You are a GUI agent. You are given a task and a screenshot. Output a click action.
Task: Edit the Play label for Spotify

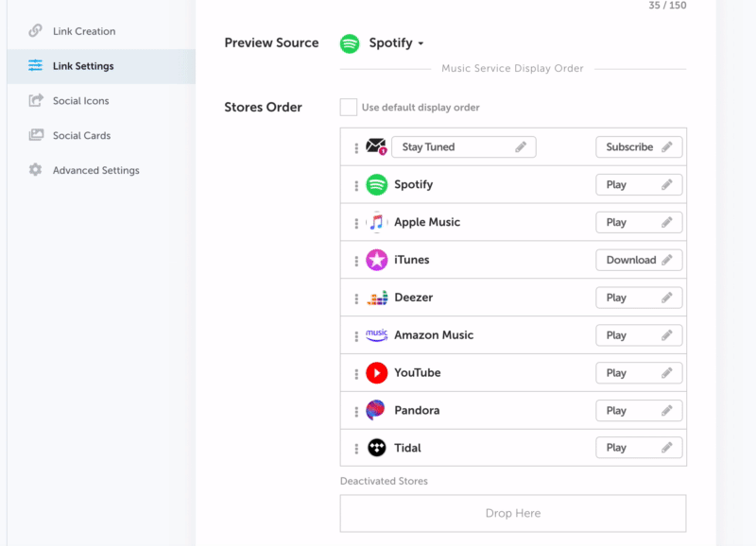[639, 184]
